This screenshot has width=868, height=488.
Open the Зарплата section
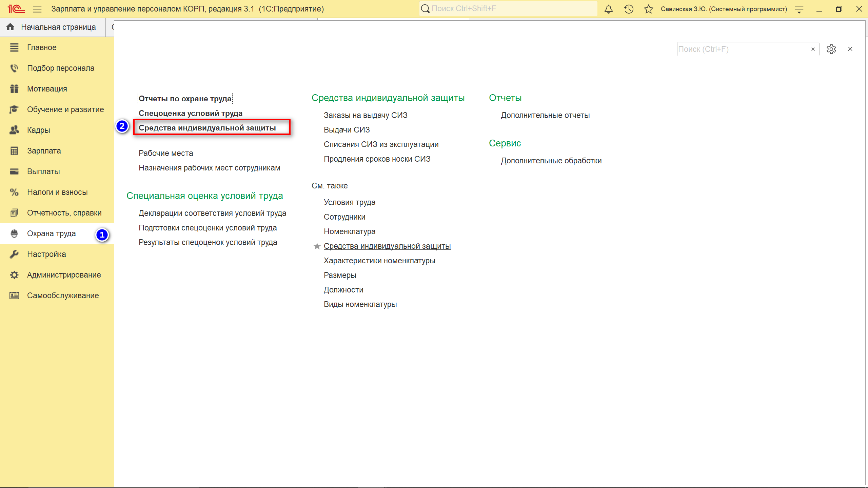pyautogui.click(x=44, y=151)
